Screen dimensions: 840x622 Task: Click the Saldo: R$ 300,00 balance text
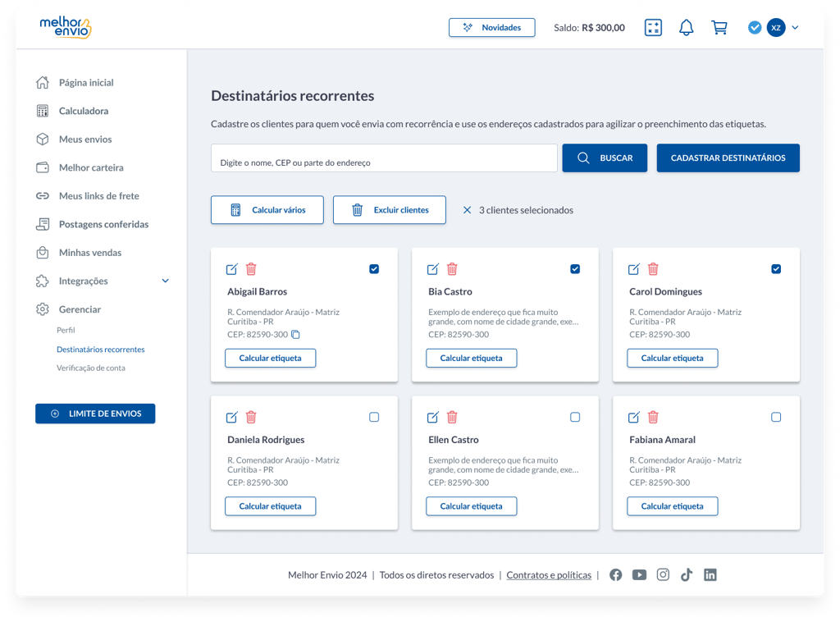click(x=589, y=27)
